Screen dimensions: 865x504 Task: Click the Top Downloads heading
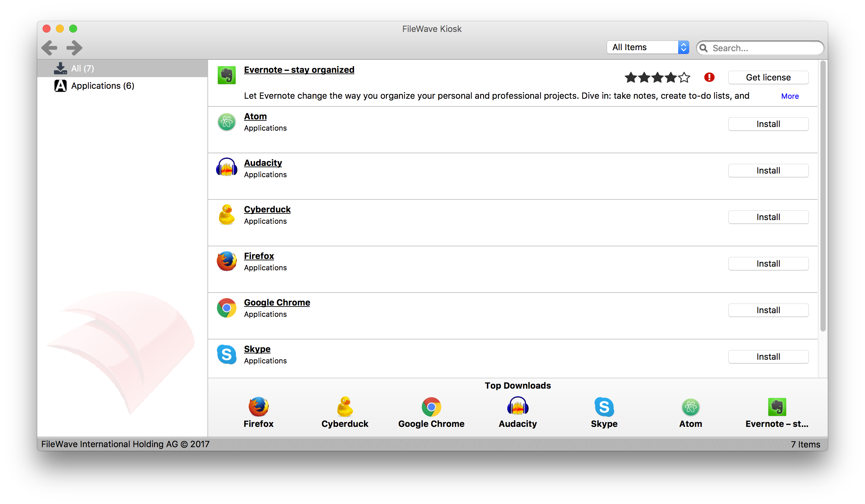tap(518, 386)
